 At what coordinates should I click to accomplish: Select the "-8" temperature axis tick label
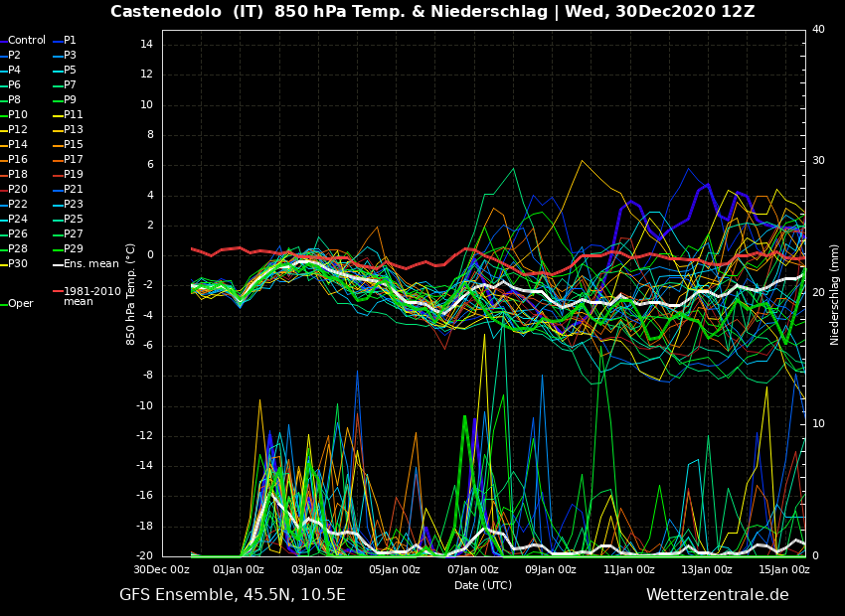(147, 377)
